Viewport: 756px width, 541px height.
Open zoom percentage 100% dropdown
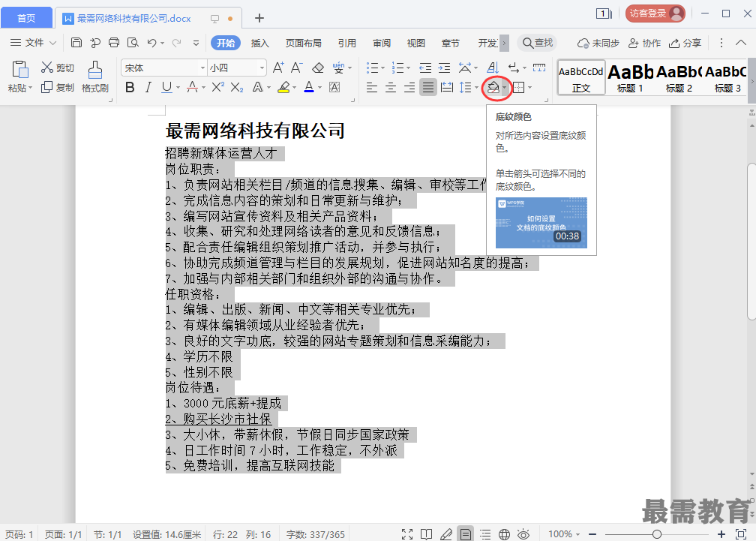coord(564,534)
